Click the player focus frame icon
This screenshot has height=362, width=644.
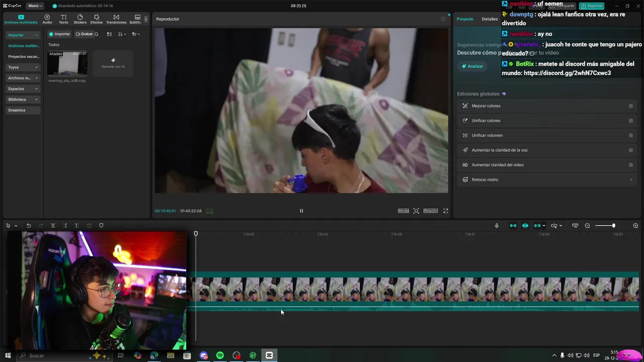pyautogui.click(x=416, y=211)
